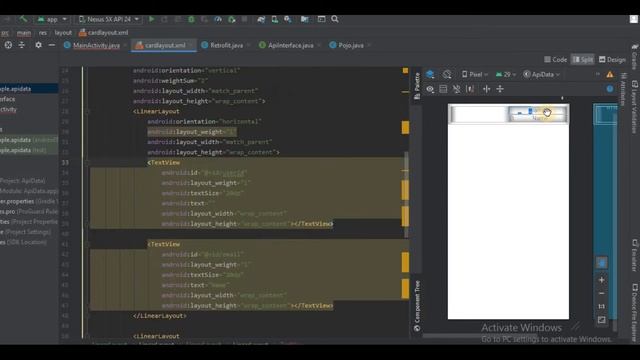Screen dimensions: 640x360
Task: Start debugging with the green bug icon
Action: (x=191, y=19)
